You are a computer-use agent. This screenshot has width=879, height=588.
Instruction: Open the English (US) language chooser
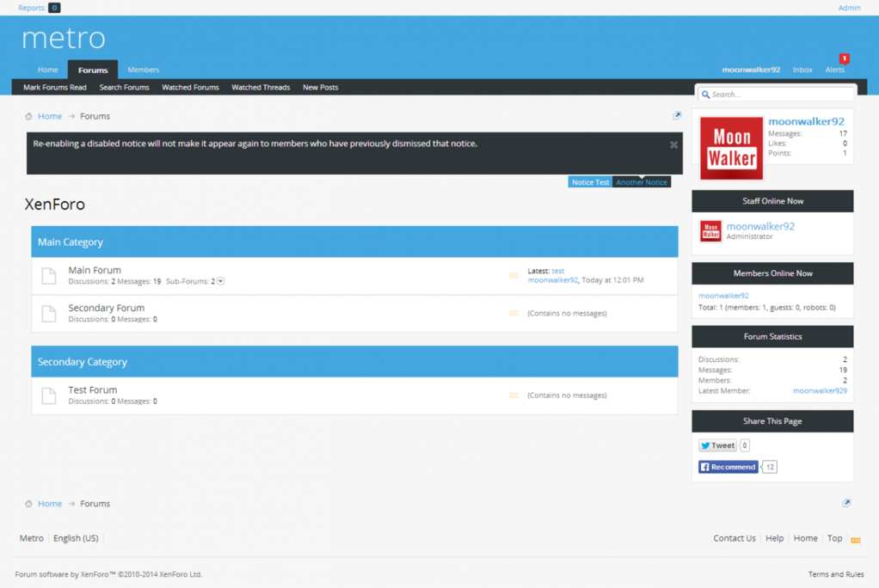[76, 538]
